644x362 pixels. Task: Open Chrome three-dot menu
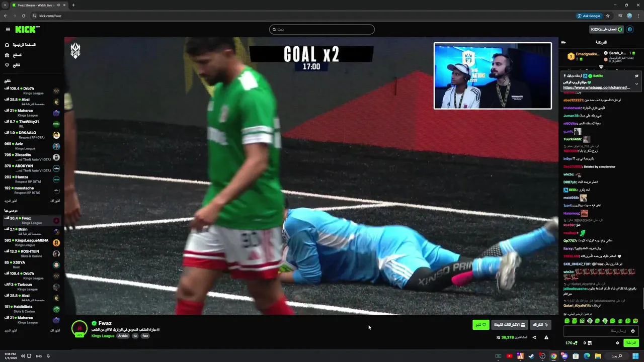tap(638, 16)
